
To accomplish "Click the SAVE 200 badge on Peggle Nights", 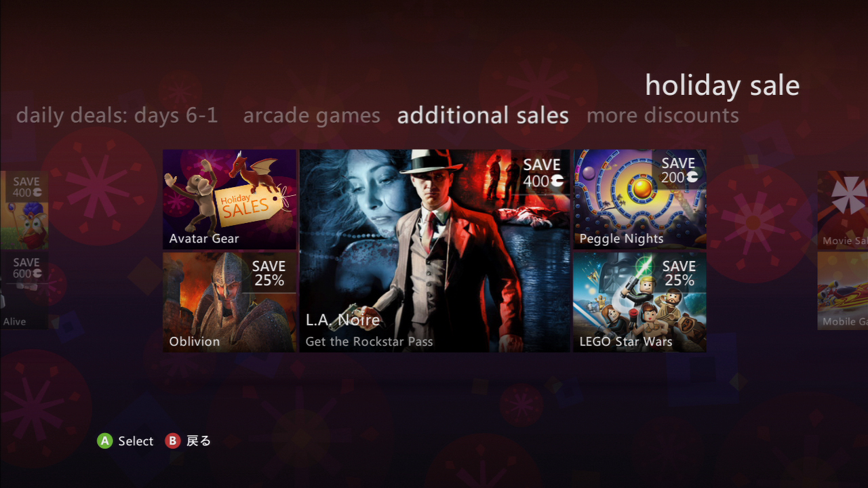I will click(679, 170).
